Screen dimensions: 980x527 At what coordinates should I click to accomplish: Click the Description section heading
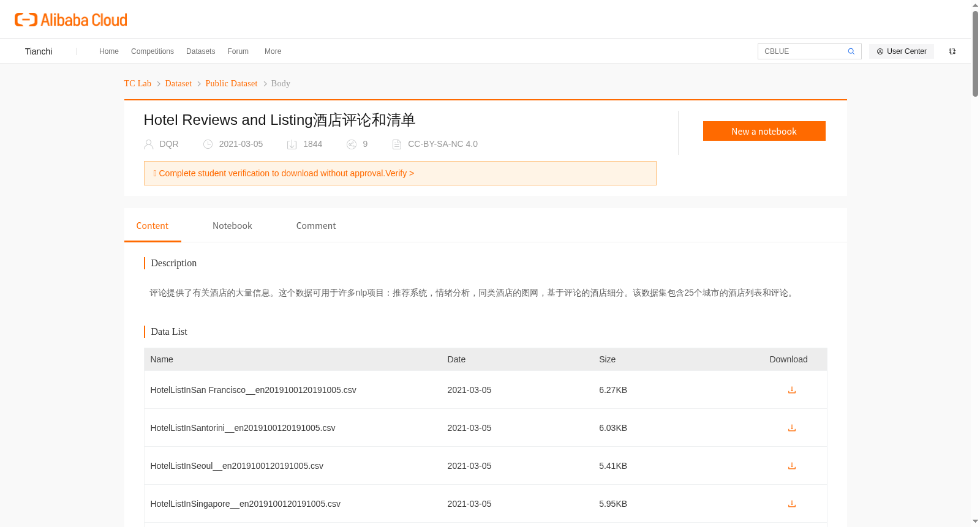[x=174, y=263]
